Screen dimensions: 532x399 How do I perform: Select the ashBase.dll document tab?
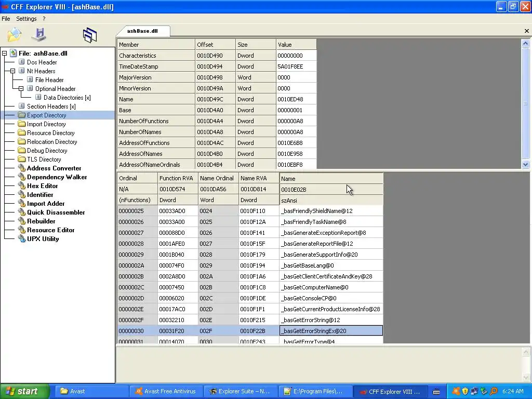142,31
